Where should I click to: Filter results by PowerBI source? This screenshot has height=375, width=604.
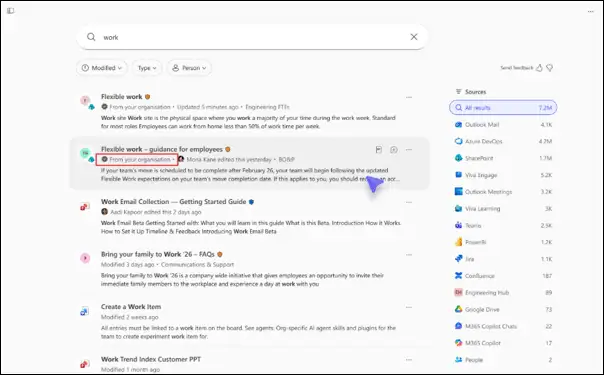click(503, 242)
